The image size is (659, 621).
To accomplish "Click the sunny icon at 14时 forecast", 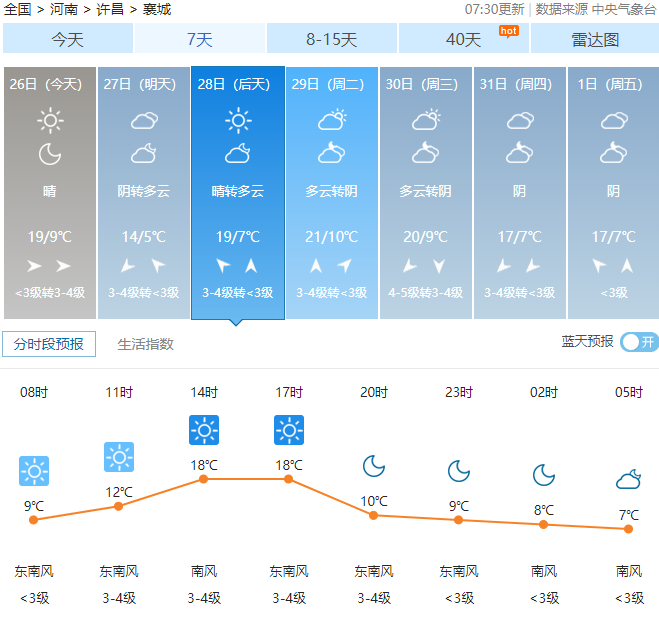I will (204, 430).
